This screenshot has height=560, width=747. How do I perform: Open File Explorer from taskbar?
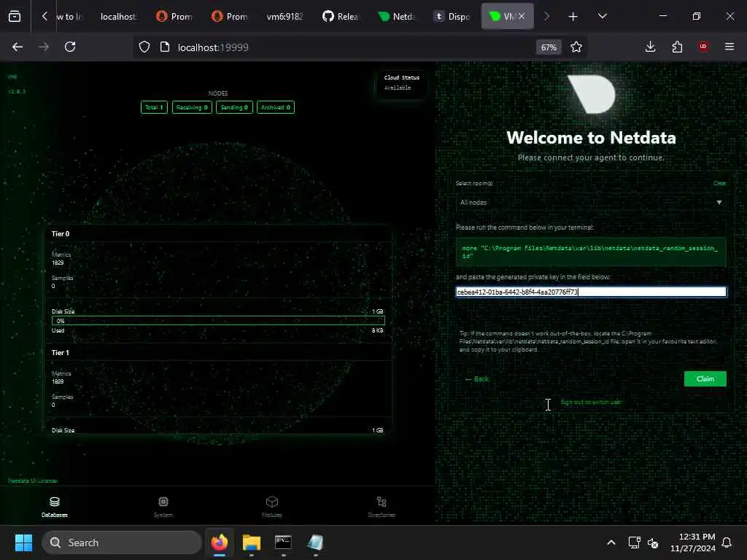coord(251,542)
